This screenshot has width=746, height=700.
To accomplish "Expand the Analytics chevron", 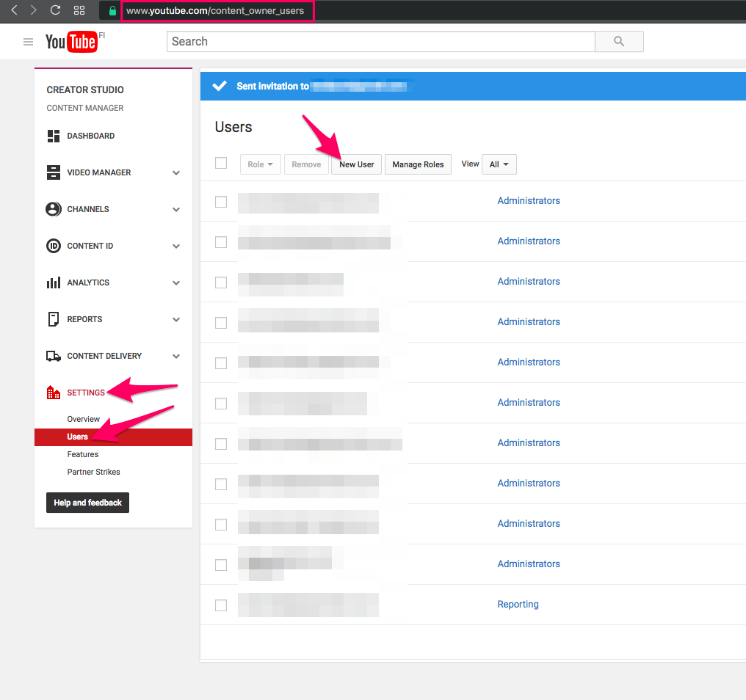I will pyautogui.click(x=176, y=282).
